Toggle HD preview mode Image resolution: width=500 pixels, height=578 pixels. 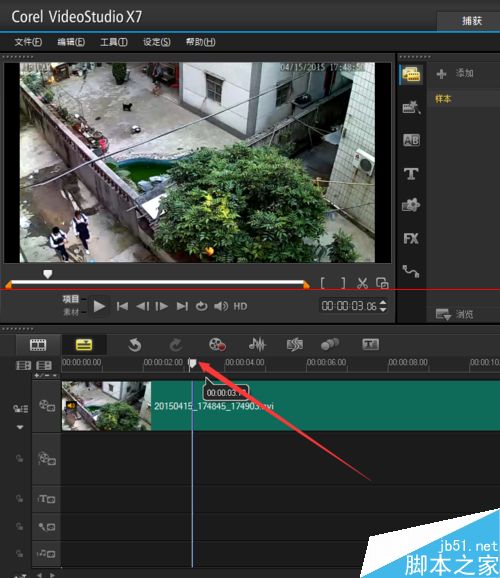240,306
